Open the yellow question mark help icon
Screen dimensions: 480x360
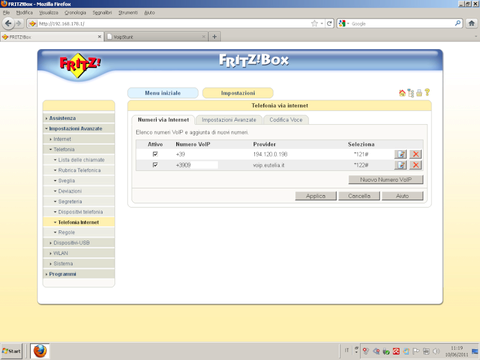click(x=427, y=92)
